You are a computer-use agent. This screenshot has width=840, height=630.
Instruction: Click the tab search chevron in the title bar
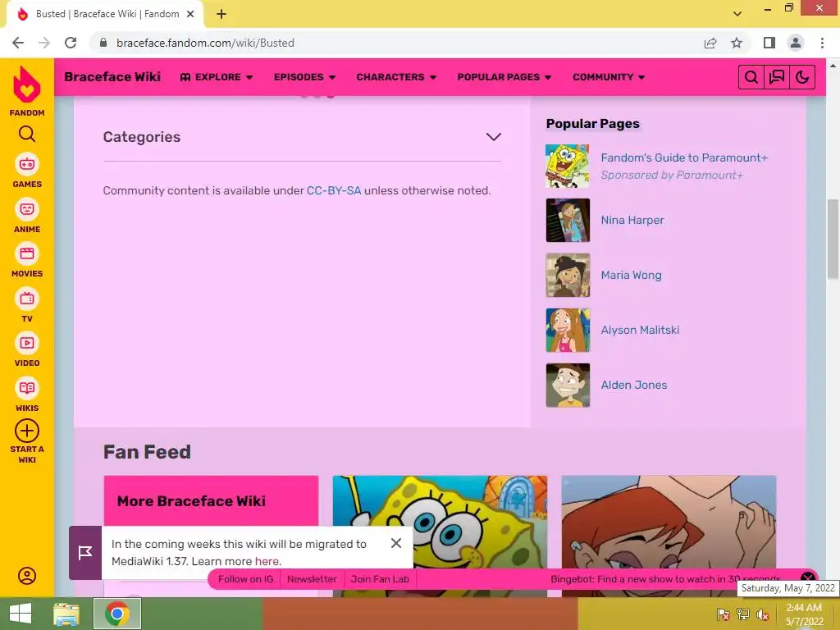pyautogui.click(x=737, y=14)
